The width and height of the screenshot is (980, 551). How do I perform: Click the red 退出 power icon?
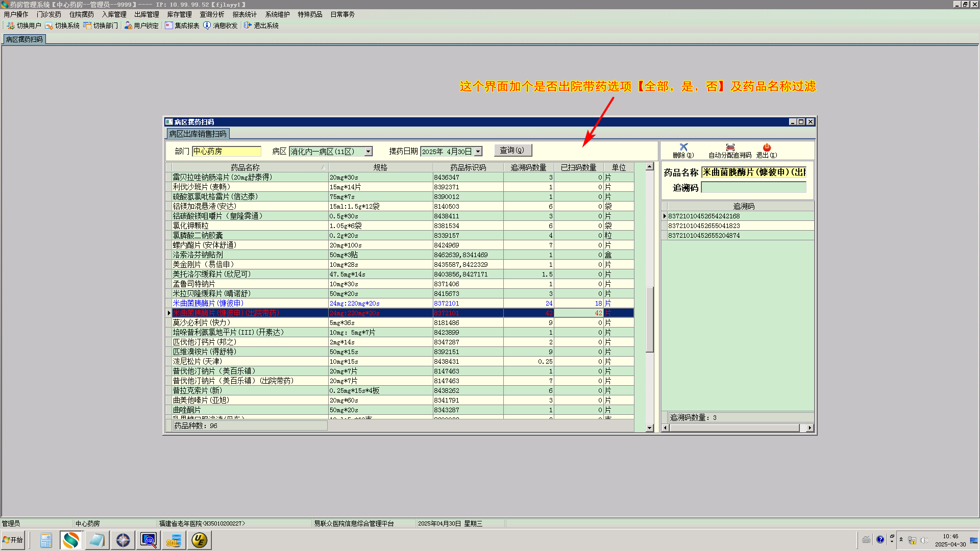click(767, 147)
